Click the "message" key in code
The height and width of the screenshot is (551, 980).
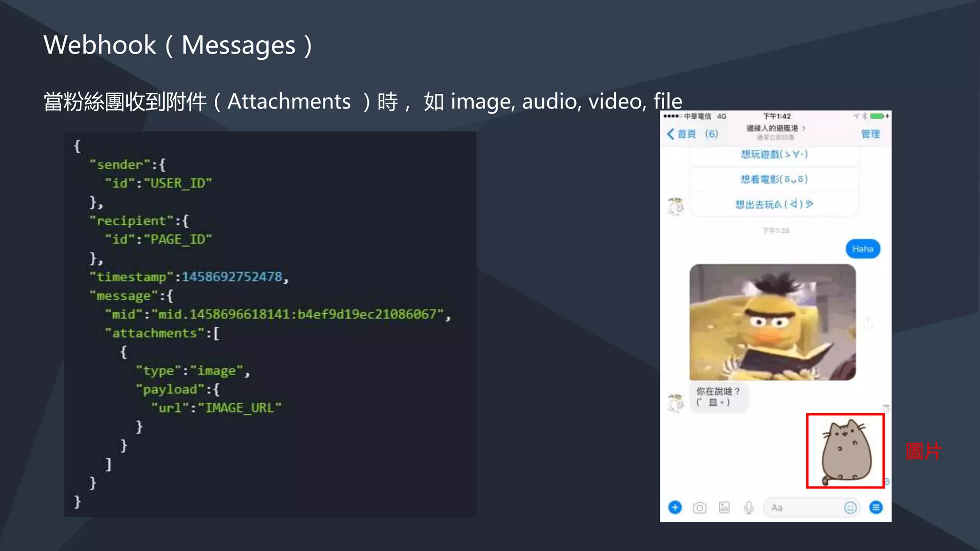123,296
